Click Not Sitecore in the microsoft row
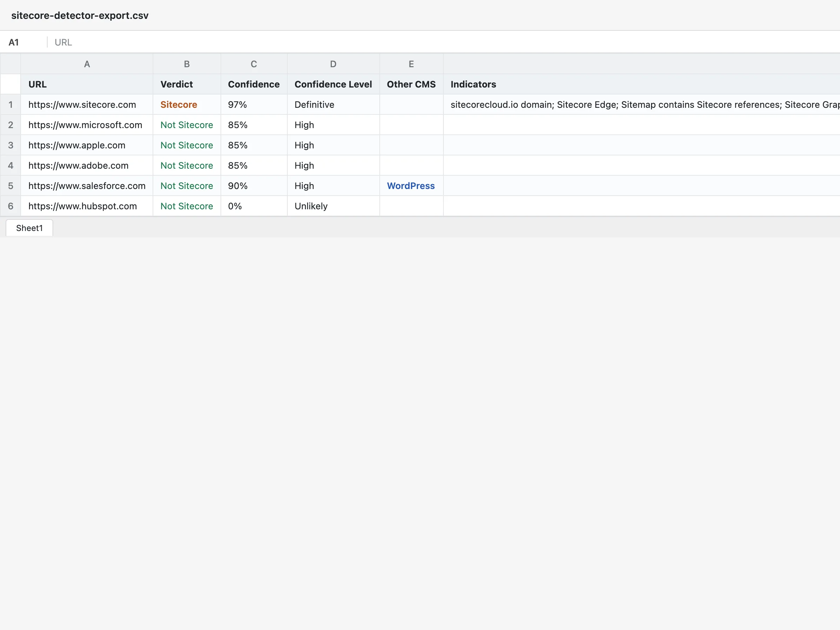840x630 pixels. (x=187, y=125)
